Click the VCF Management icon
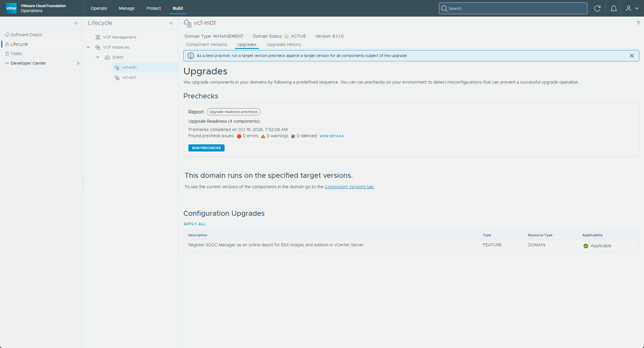 [98, 37]
